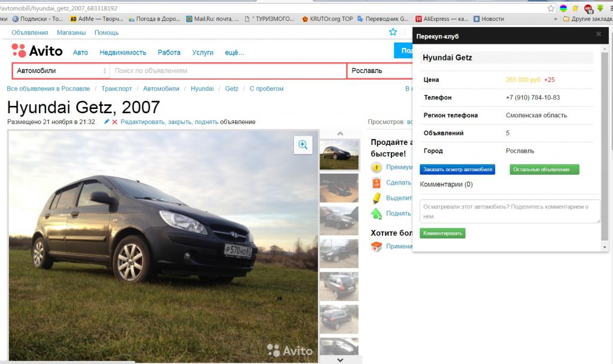
Task: Click the rainbow-colored extension icon
Action: [x=563, y=8]
